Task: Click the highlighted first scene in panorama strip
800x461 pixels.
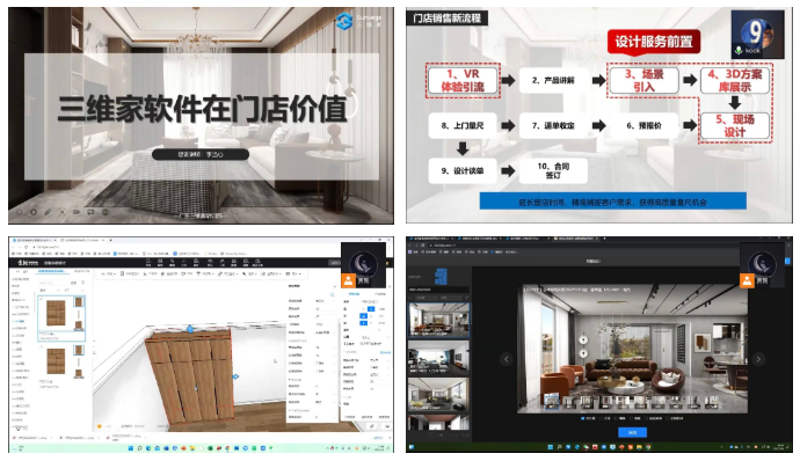Action: pos(551,402)
